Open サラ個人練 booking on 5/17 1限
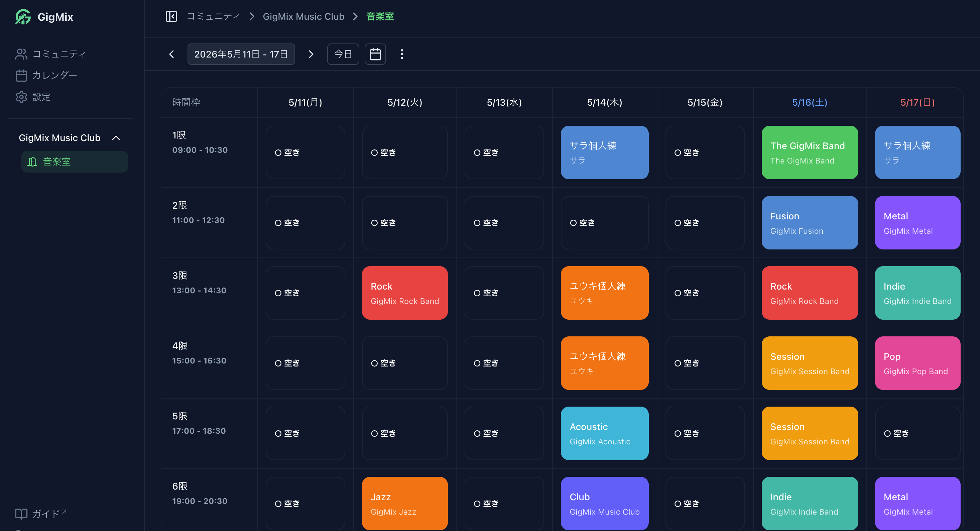This screenshot has height=531, width=980. 917,152
